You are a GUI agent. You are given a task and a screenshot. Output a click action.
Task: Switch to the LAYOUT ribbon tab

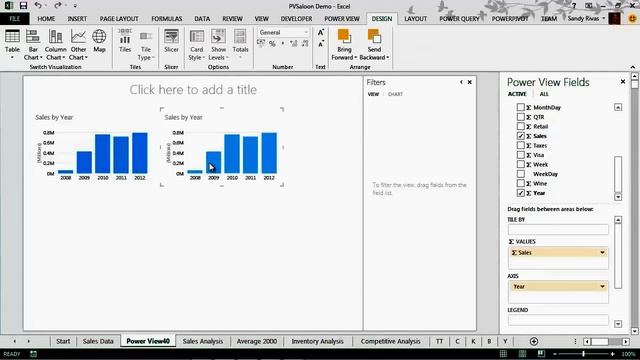pyautogui.click(x=416, y=19)
